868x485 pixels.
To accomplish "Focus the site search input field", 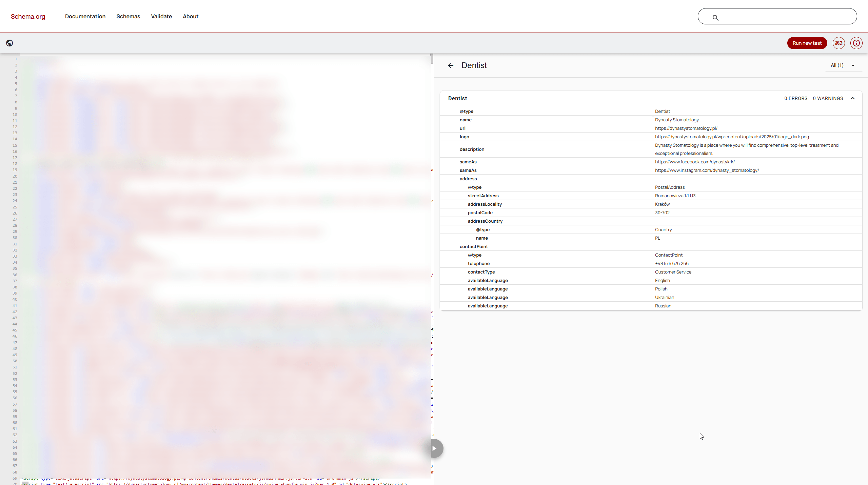I will pyautogui.click(x=777, y=16).
